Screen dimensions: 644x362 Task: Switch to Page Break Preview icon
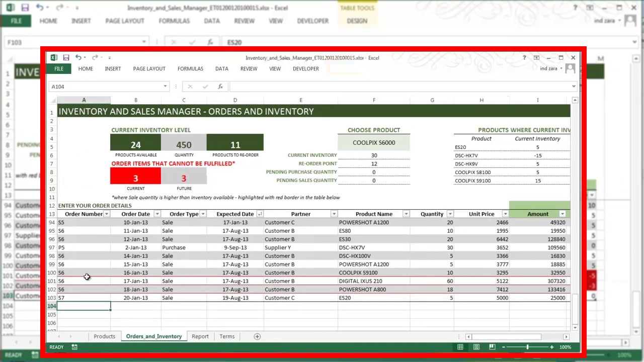(492, 347)
